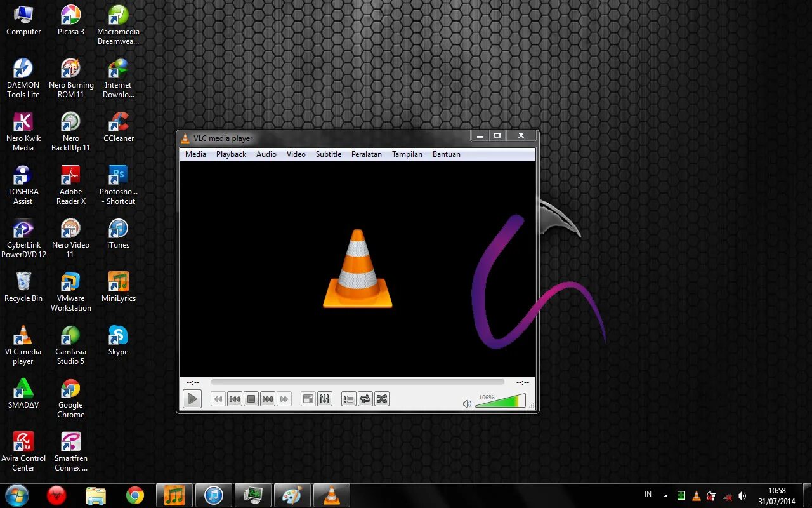812x508 pixels.
Task: Switch to iTunes on taskbar
Action: 214,495
